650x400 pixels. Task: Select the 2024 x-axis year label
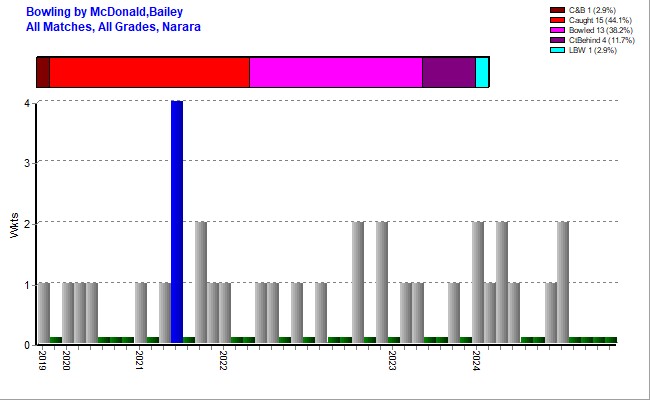tap(478, 360)
